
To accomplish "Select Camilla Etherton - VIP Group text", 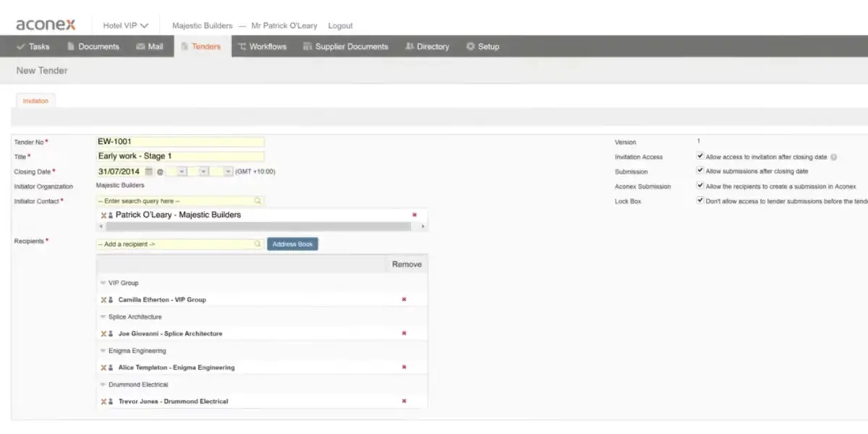I will [162, 299].
